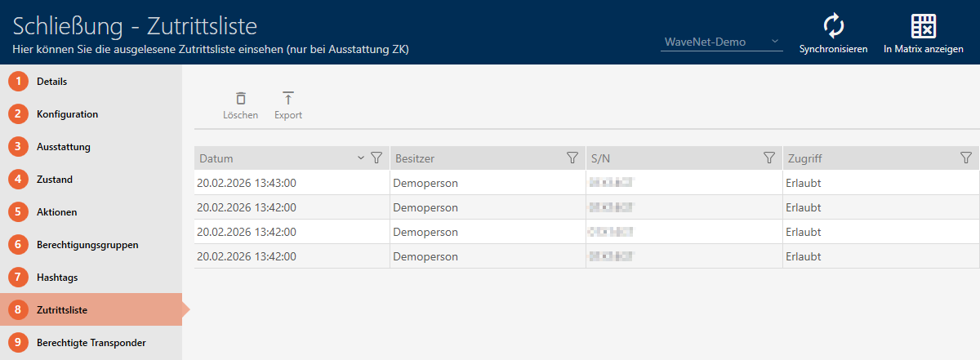Expand the WaveNet-Demo project dropdown

pyautogui.click(x=775, y=42)
